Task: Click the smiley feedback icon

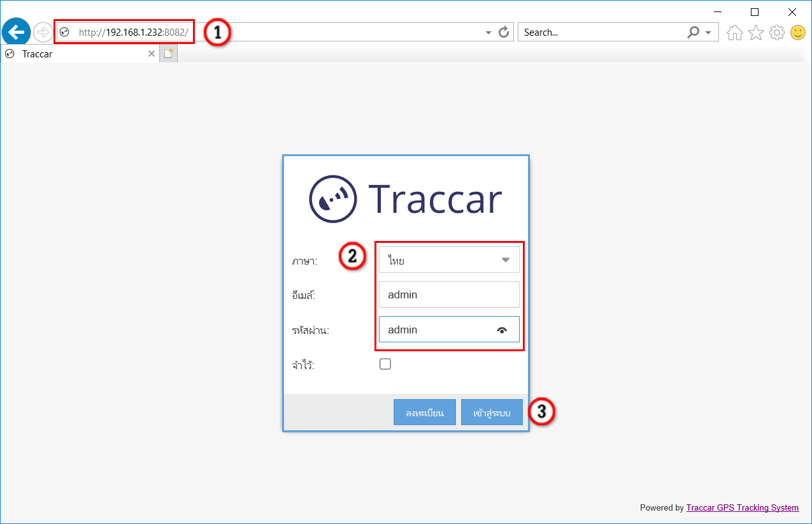Action: 798,33
